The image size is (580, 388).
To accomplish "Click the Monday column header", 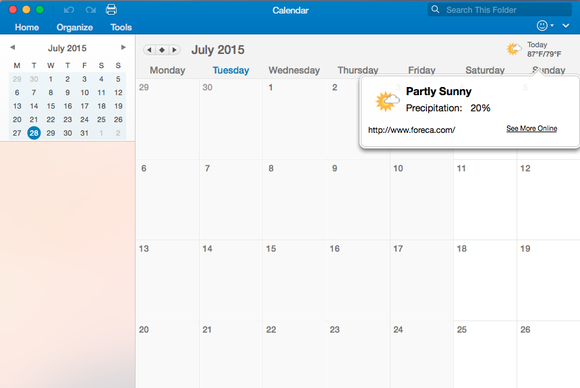I will 167,70.
